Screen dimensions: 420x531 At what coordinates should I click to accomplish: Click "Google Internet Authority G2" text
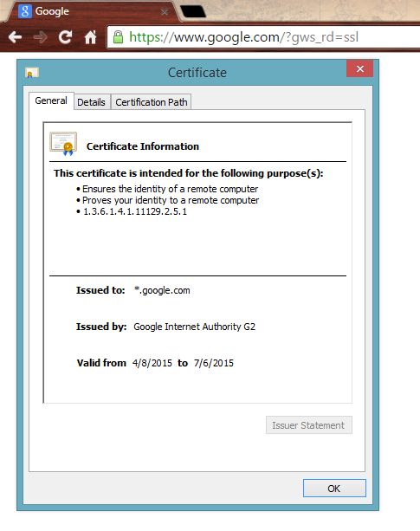point(194,327)
